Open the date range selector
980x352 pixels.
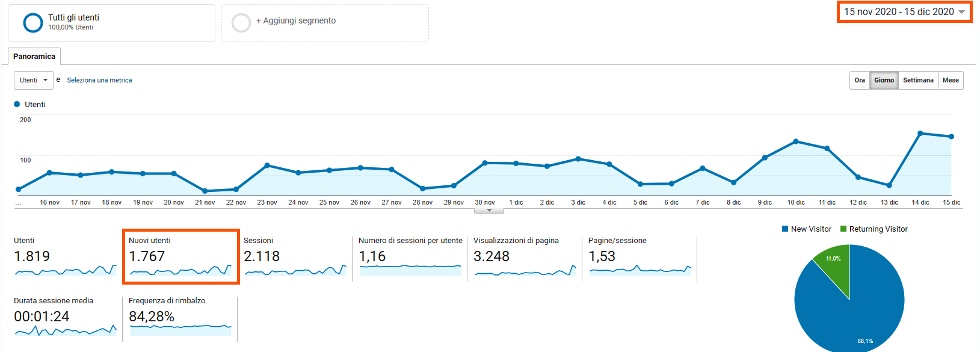(904, 12)
